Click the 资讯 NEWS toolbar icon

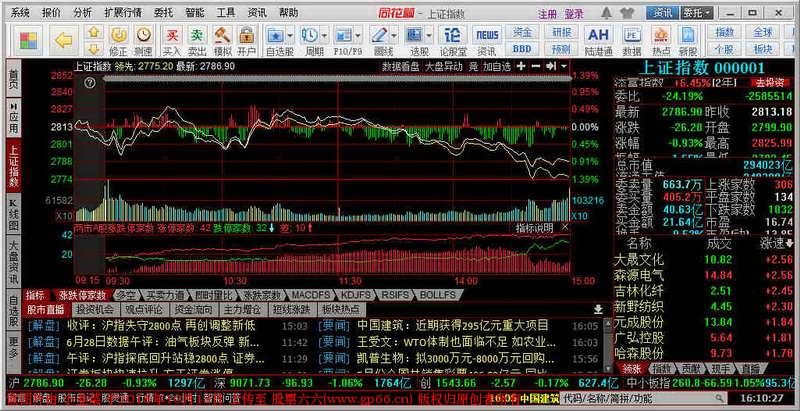point(487,41)
